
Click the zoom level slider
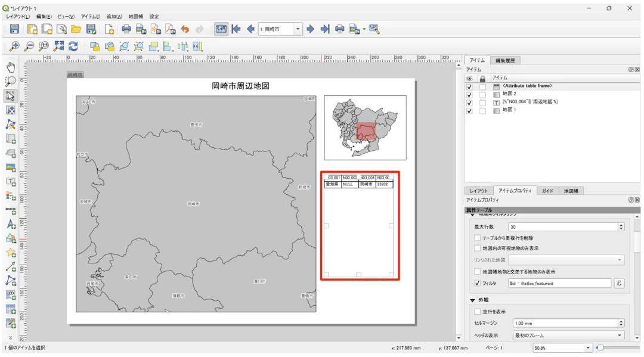pos(600,347)
